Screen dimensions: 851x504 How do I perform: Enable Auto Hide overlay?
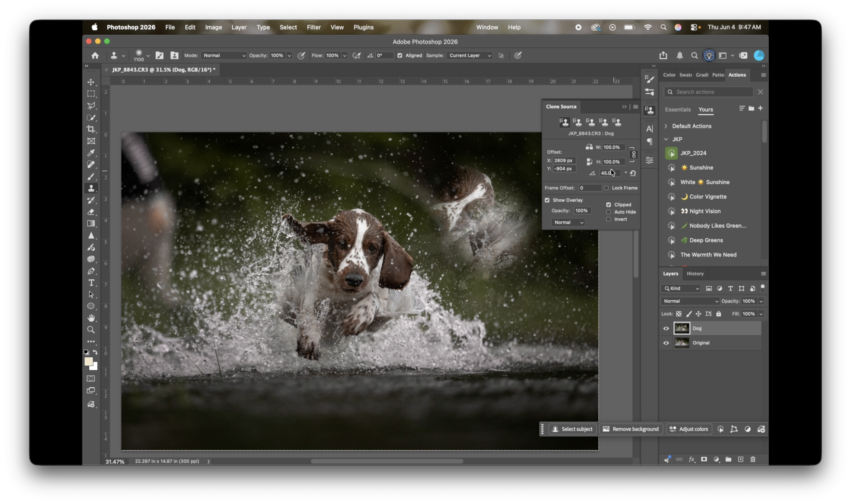[608, 212]
